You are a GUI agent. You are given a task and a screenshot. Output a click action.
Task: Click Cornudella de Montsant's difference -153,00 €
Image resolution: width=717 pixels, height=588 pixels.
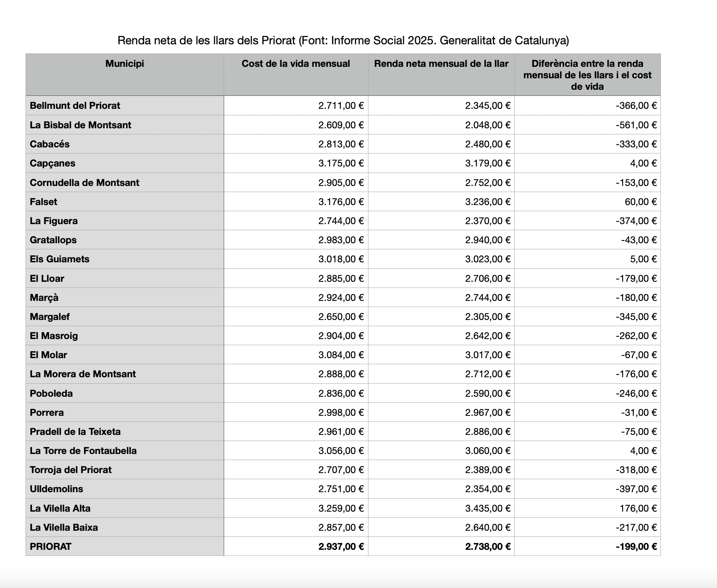tap(636, 183)
